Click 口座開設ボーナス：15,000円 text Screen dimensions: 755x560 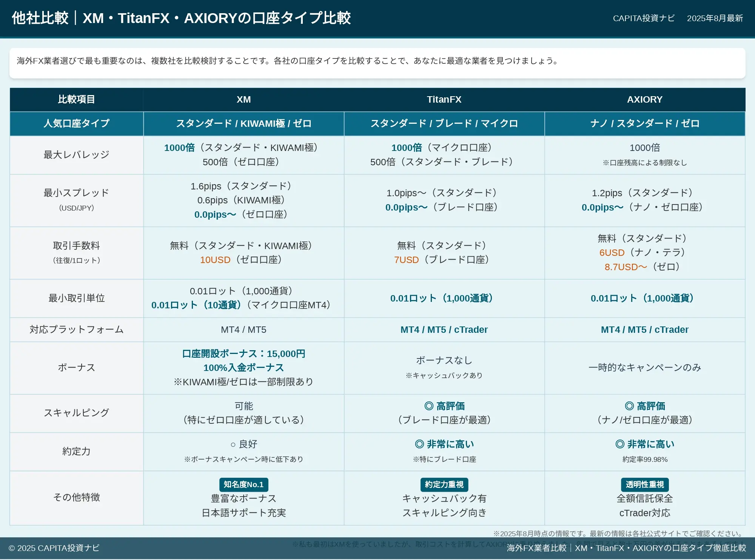coord(243,354)
